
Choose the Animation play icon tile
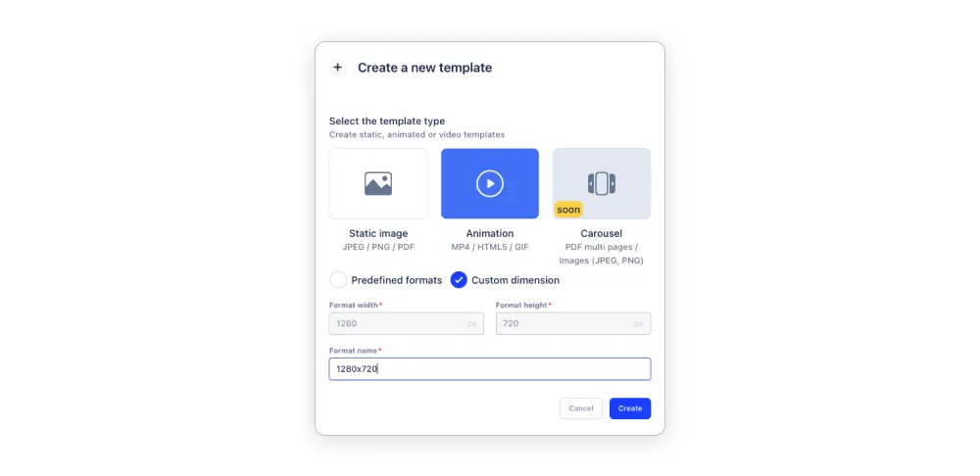[490, 184]
